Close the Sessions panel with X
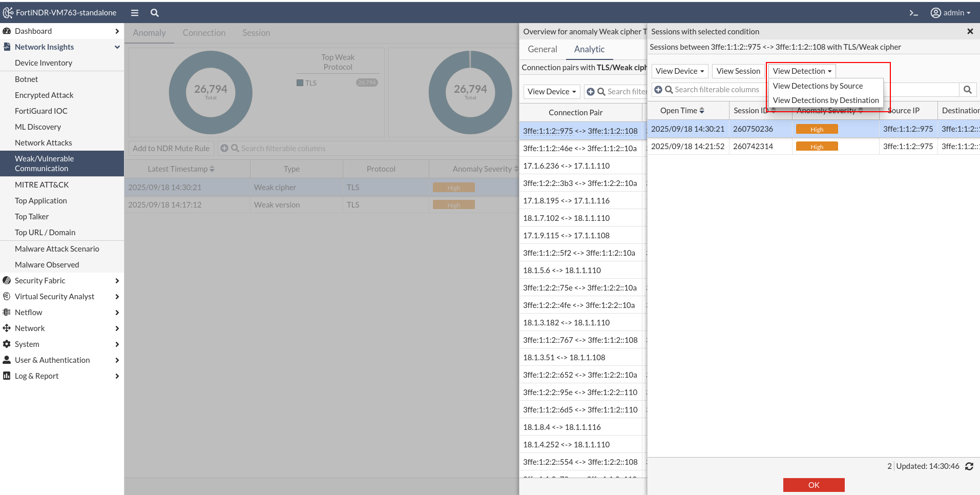 pos(970,32)
